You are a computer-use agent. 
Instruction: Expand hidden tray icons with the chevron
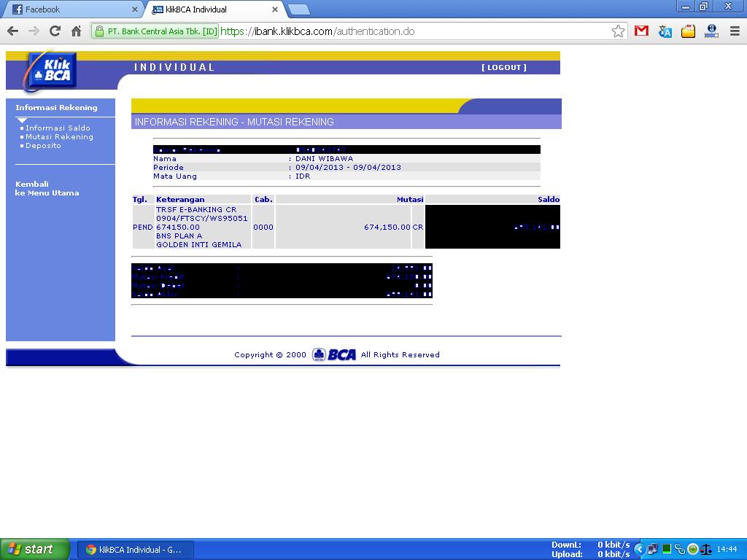[x=639, y=550]
